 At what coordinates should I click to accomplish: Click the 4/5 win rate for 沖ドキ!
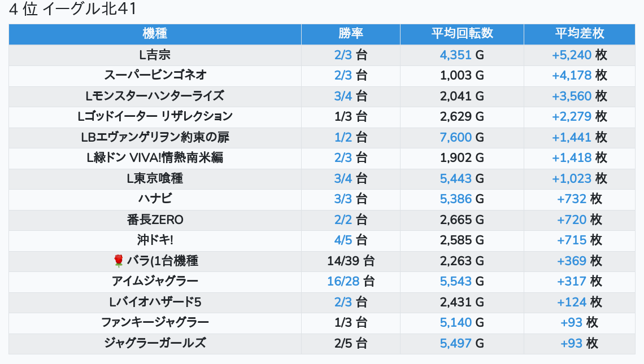[x=343, y=240]
